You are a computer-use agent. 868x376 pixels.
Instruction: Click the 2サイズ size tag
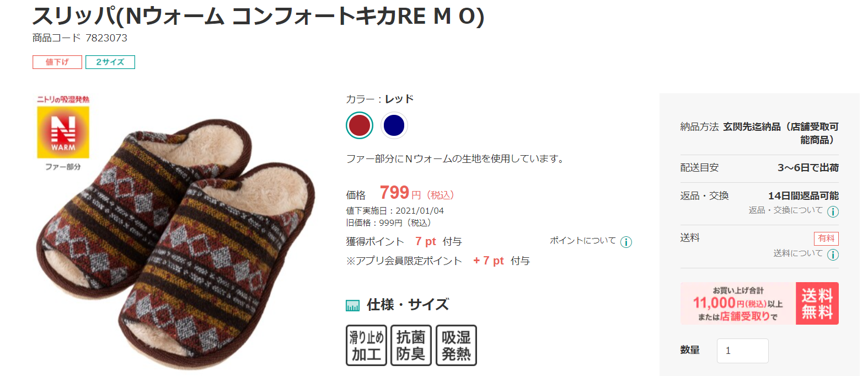[x=110, y=62]
